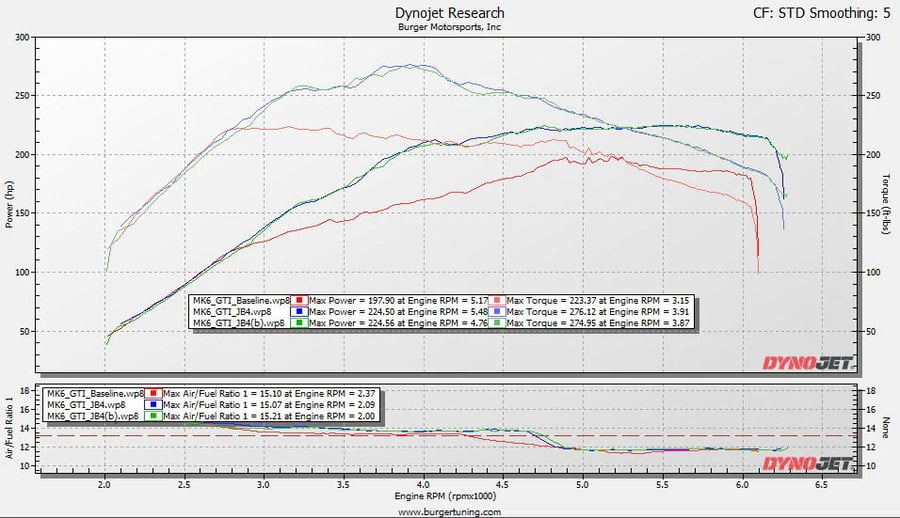The image size is (900, 518).
Task: Select MK6_GTI_JB4.wp8 in the power legend
Action: [x=232, y=312]
